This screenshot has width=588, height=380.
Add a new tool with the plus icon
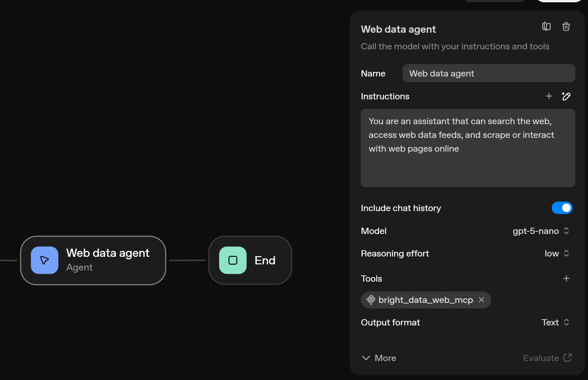click(566, 278)
